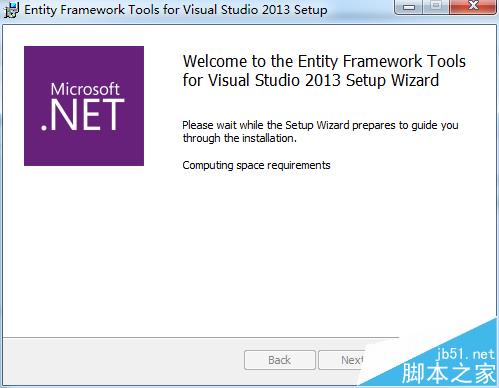The width and height of the screenshot is (499, 388).
Task: Click the 'through the installation.' line
Action: (x=239, y=138)
